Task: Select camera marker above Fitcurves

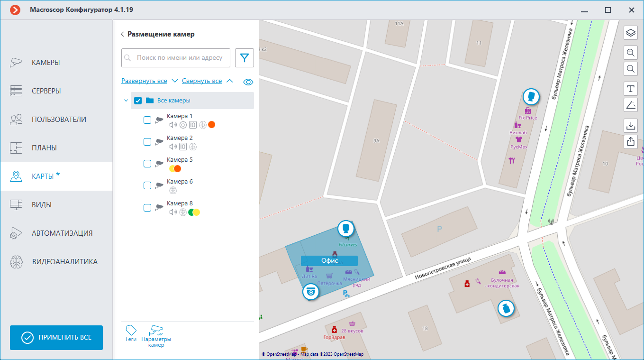Action: [x=346, y=229]
